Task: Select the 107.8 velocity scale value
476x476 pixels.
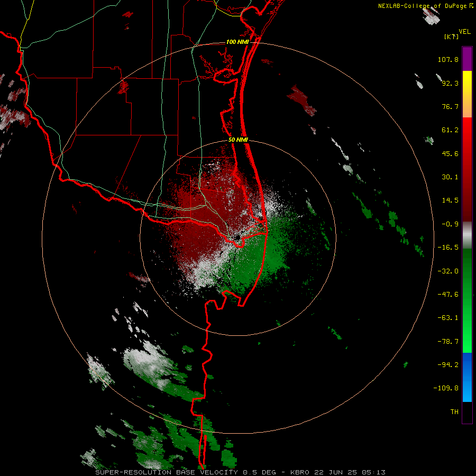Action: tap(448, 59)
